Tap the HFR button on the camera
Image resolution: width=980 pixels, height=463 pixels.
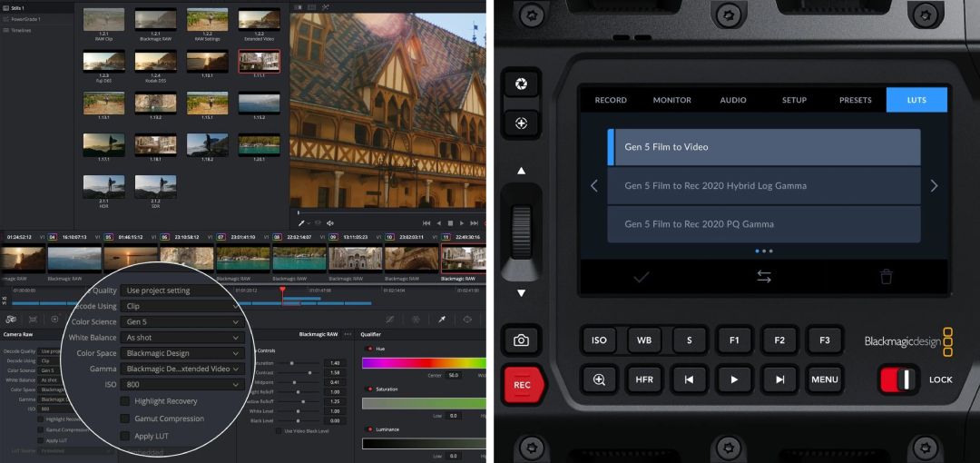(x=643, y=379)
